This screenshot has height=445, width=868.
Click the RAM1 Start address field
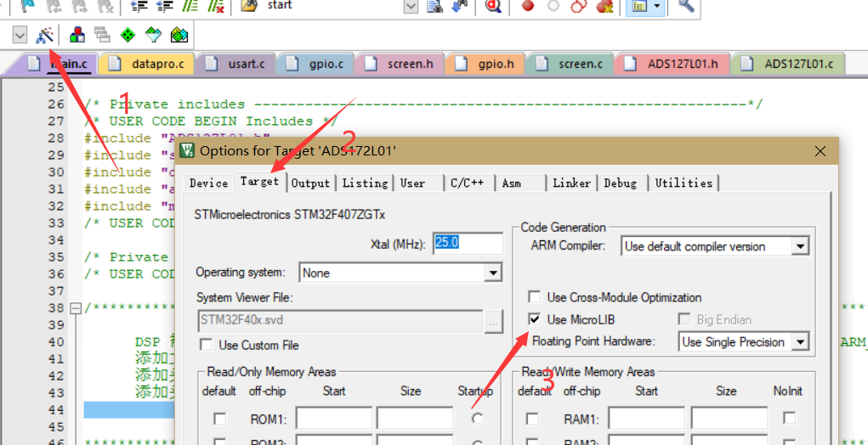[x=647, y=419]
